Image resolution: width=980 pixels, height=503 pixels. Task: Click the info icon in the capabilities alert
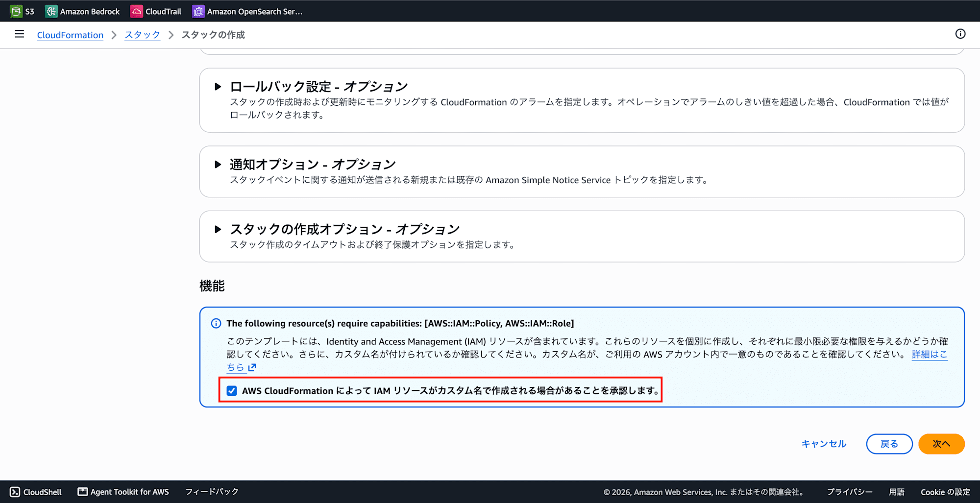216,323
